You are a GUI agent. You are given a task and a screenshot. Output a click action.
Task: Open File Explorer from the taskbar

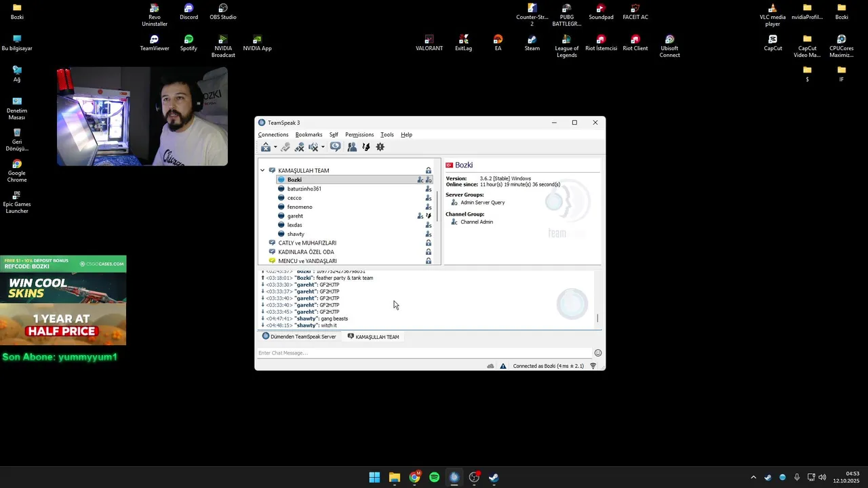point(395,478)
